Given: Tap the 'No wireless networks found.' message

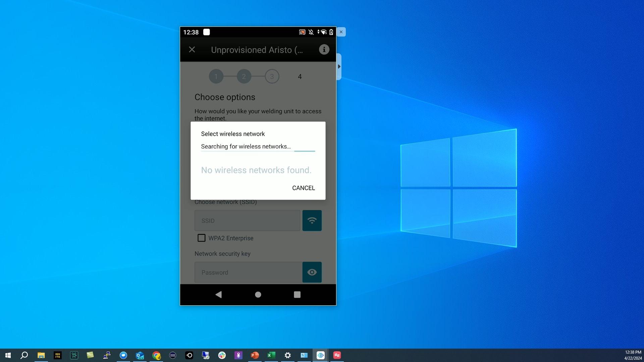Looking at the screenshot, I should coord(256,170).
